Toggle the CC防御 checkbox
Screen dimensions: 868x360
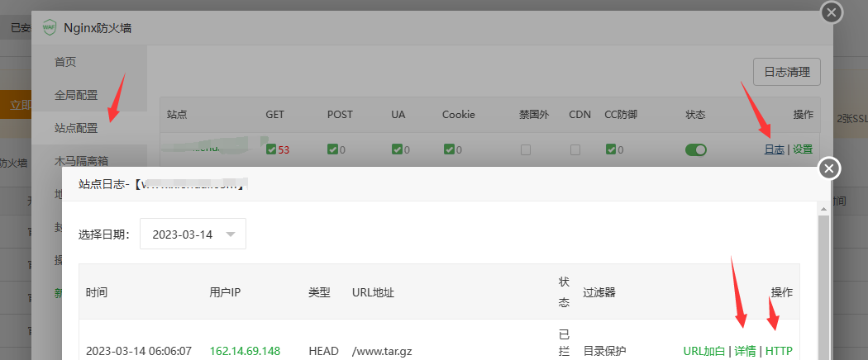pyautogui.click(x=611, y=149)
